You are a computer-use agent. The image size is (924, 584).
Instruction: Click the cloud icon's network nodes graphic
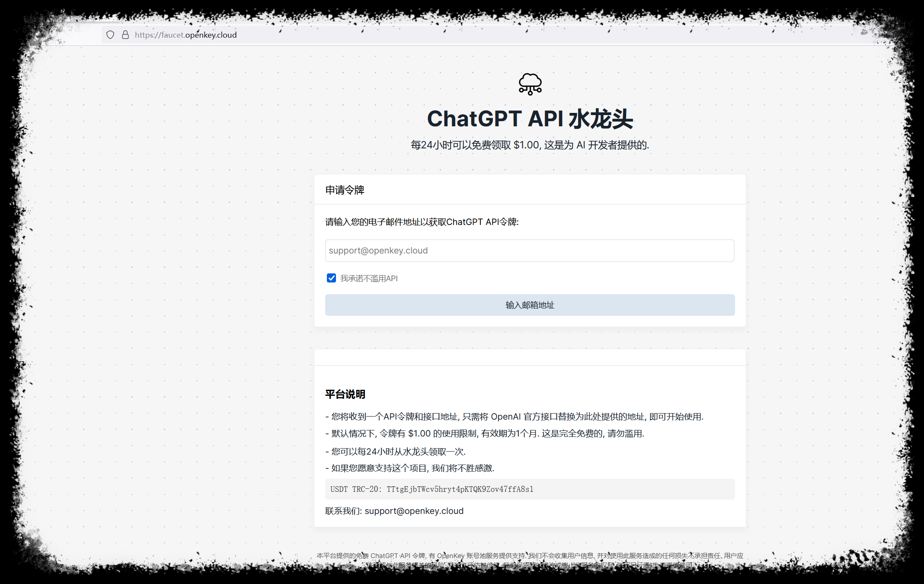(x=529, y=91)
